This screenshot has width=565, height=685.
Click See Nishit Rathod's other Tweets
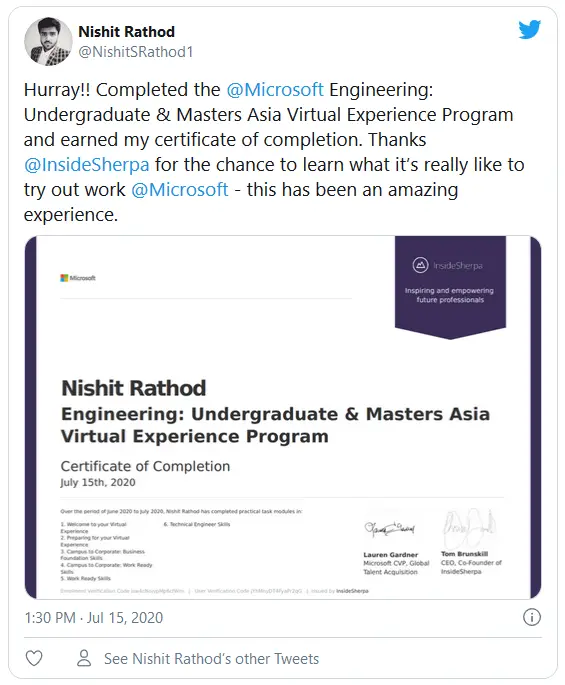click(x=211, y=658)
